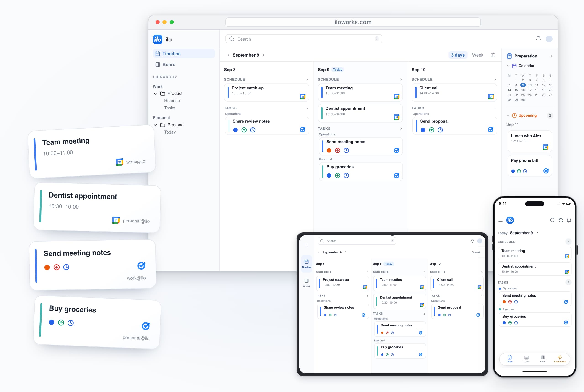Open hamburger menu on the phone
The height and width of the screenshot is (392, 584).
[x=501, y=220]
